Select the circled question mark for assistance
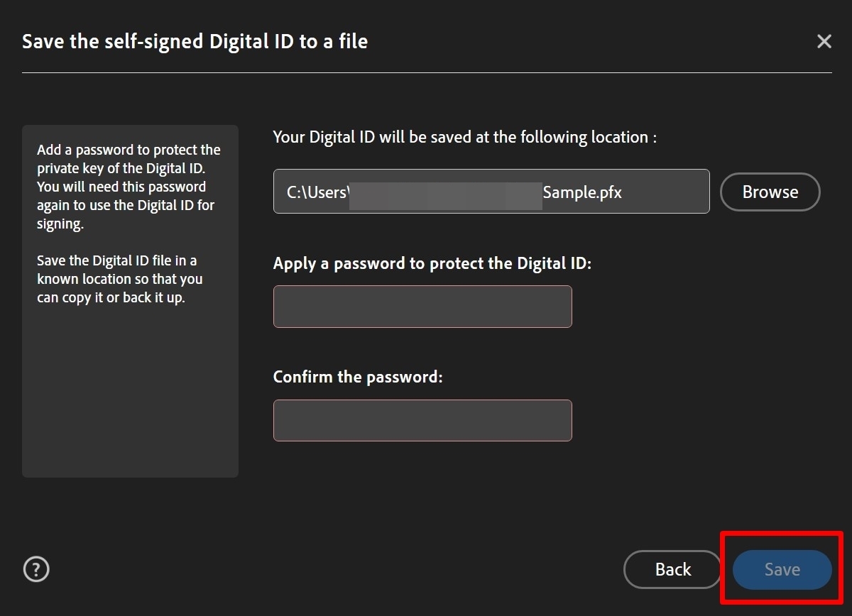This screenshot has width=852, height=616. coord(35,569)
